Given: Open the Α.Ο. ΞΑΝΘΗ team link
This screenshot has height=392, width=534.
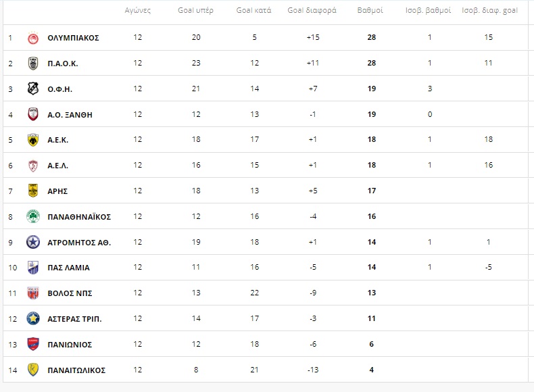Looking at the screenshot, I should [70, 115].
